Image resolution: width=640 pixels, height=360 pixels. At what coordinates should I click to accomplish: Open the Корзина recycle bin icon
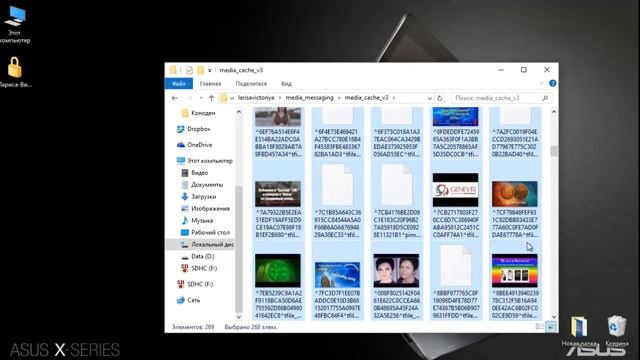617,331
